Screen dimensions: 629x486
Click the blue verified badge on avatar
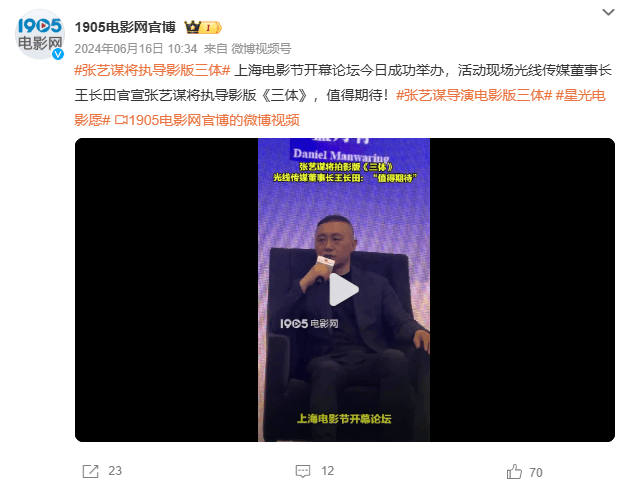(x=58, y=54)
